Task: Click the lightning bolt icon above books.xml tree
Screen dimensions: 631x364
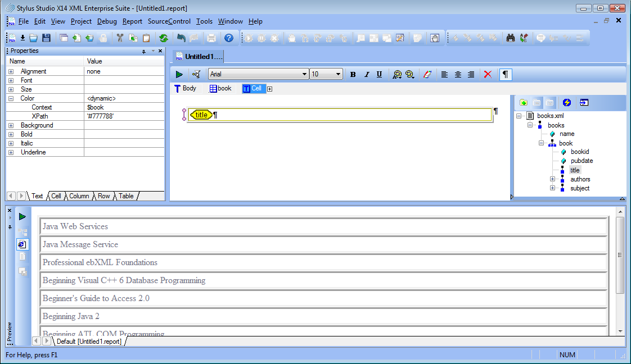Action: pyautogui.click(x=566, y=103)
